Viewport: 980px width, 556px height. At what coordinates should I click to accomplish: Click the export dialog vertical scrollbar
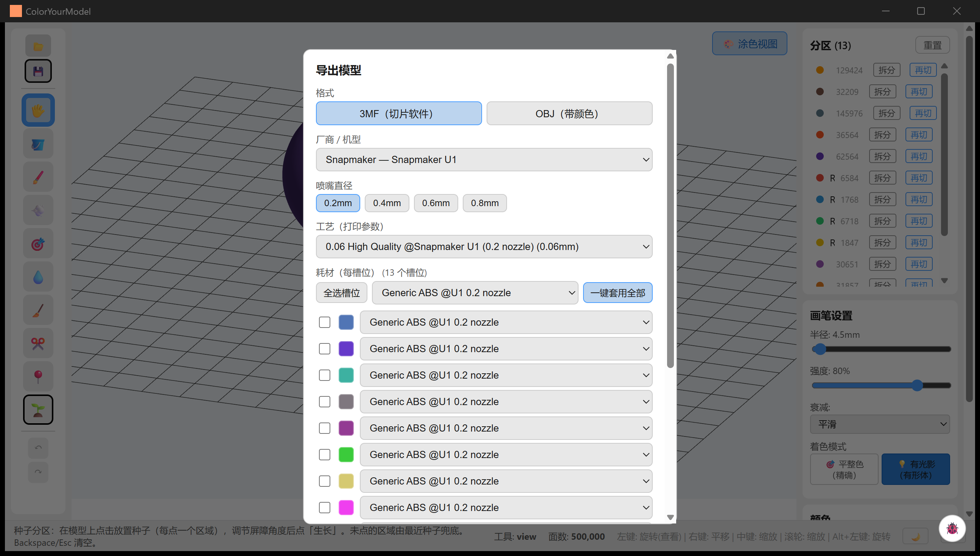[x=670, y=216]
